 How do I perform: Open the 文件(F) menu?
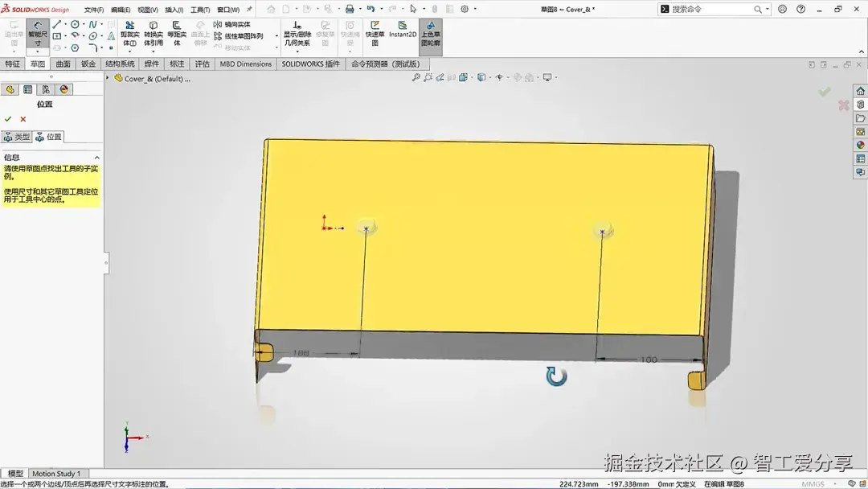pos(93,10)
